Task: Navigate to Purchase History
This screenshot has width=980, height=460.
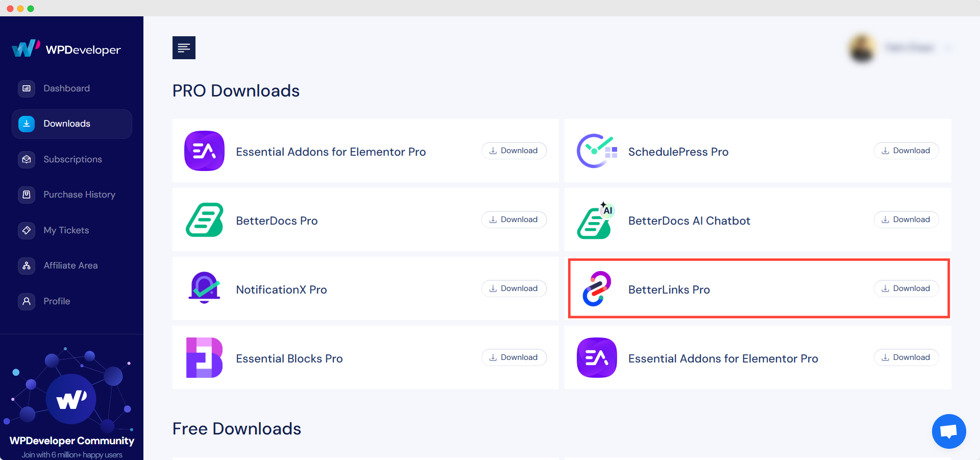Action: tap(79, 195)
